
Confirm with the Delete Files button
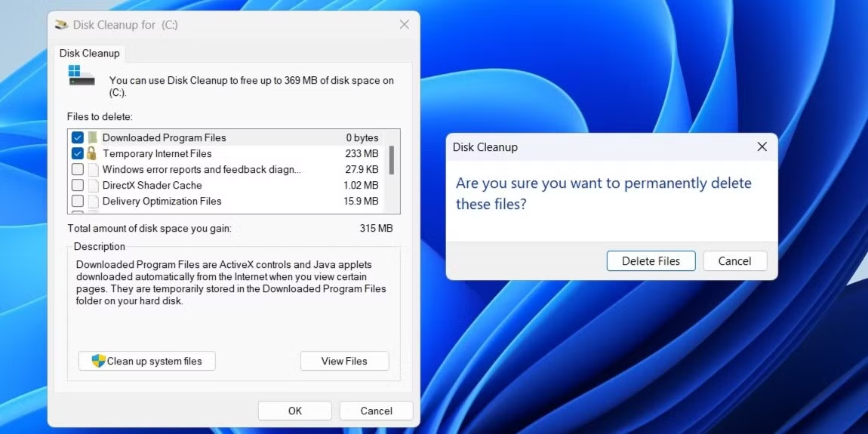[651, 261]
